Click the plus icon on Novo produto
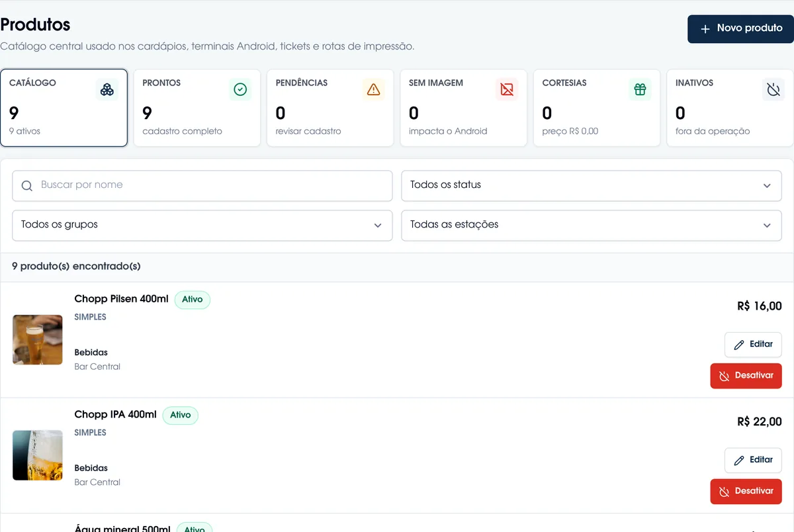The image size is (794, 532). [x=705, y=29]
